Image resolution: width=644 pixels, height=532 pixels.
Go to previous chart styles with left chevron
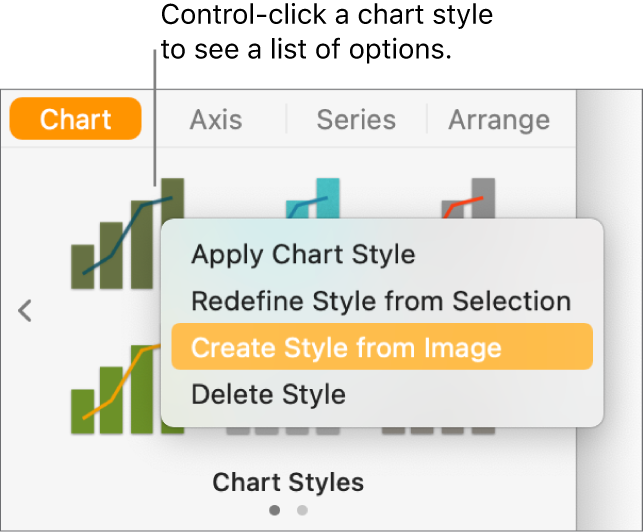click(x=26, y=311)
